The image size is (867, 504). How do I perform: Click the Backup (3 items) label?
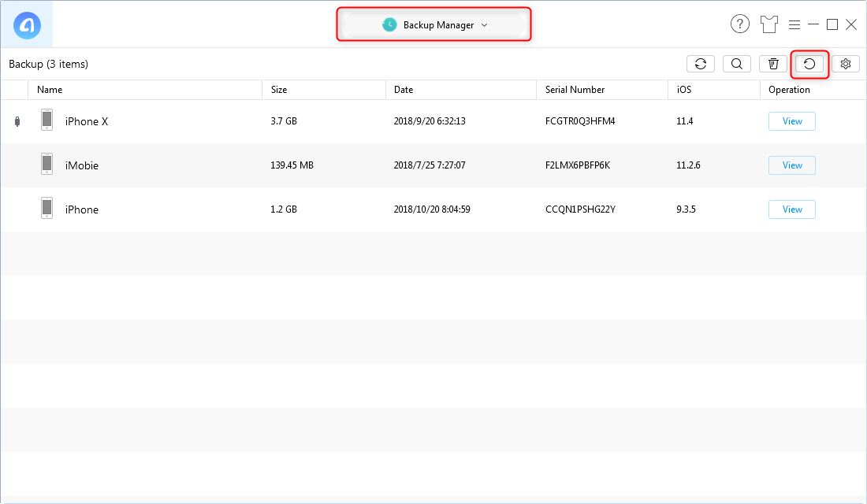pyautogui.click(x=49, y=64)
